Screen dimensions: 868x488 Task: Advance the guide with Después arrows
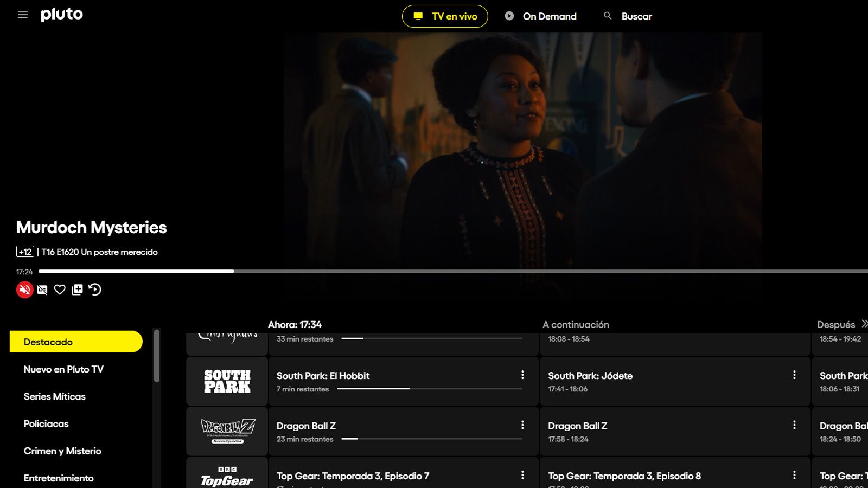(x=864, y=324)
